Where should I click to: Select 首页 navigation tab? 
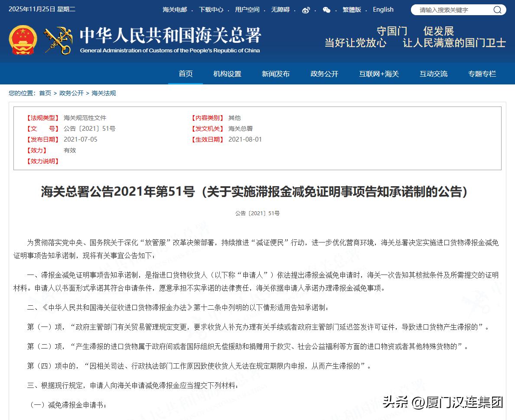[186, 74]
